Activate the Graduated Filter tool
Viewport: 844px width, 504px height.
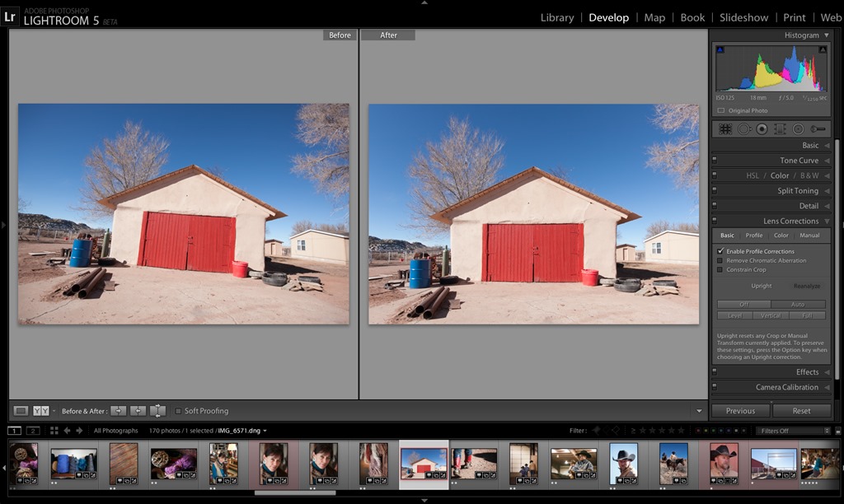coord(780,128)
